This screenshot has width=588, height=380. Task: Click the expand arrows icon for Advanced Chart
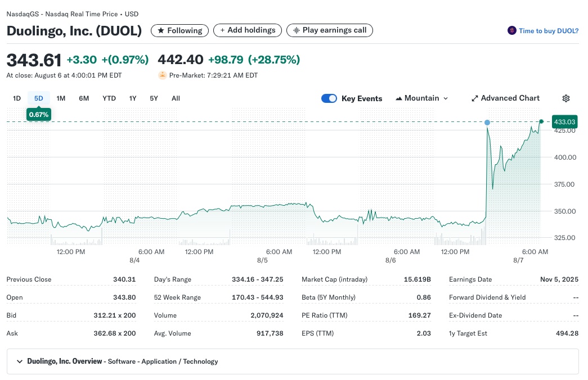coord(475,98)
